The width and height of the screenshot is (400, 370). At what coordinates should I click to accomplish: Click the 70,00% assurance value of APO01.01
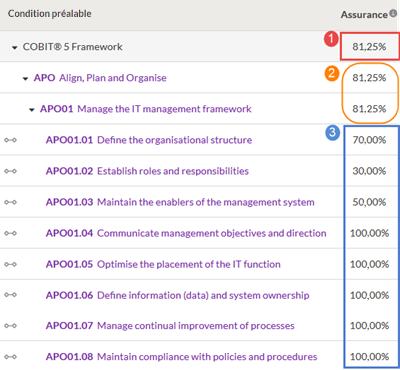[x=369, y=140]
